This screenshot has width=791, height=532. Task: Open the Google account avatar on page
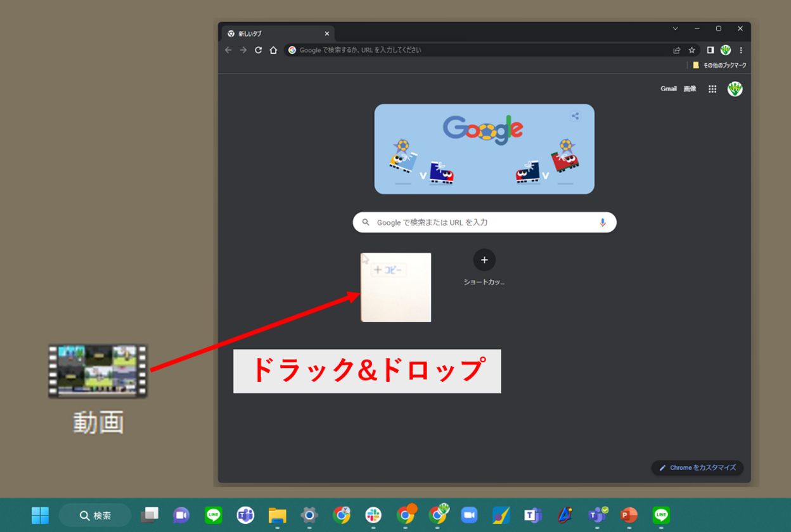(735, 89)
